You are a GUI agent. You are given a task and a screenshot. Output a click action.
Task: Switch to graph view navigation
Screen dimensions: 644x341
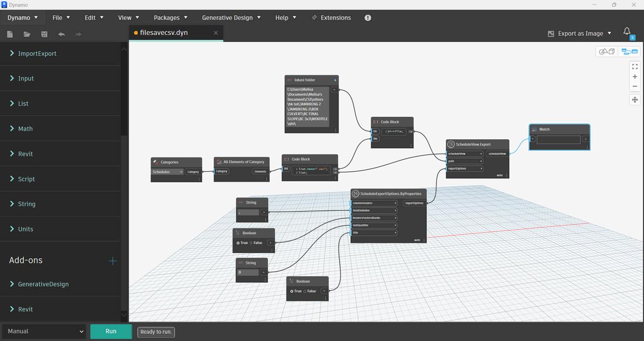point(629,51)
